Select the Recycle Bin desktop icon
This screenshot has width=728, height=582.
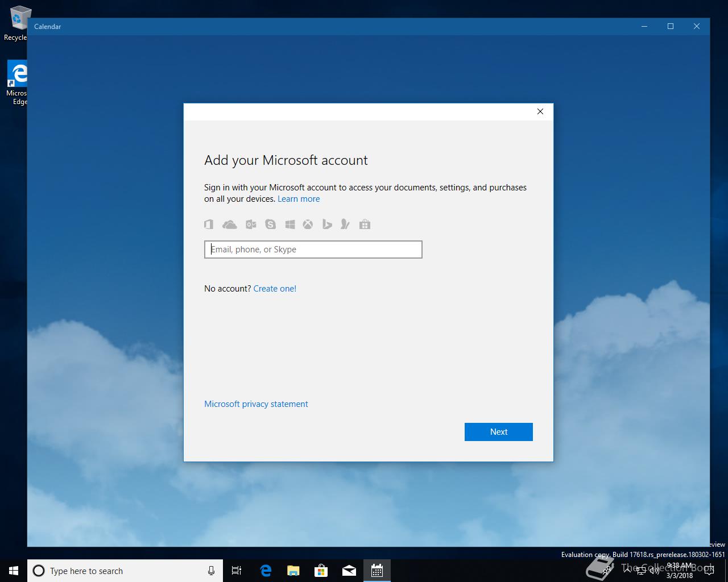[x=17, y=24]
